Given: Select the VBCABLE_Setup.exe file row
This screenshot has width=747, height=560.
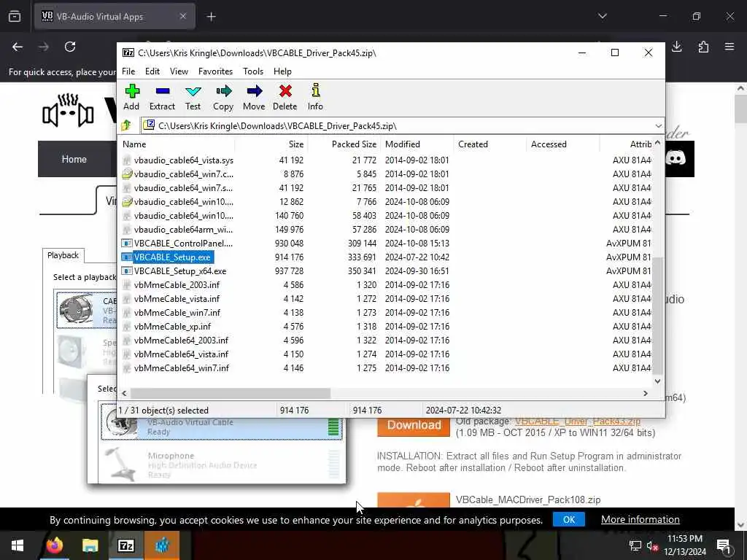Looking at the screenshot, I should click(x=386, y=257).
